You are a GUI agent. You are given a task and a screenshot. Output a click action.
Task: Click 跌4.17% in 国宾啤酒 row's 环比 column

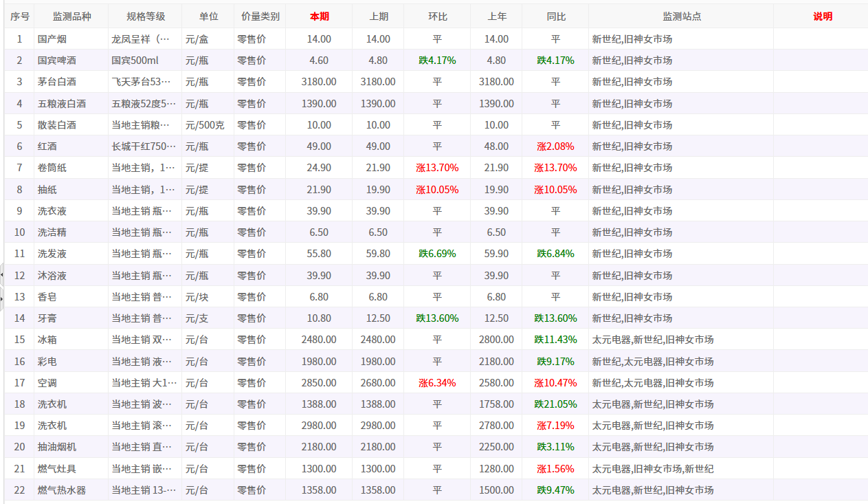coord(437,61)
